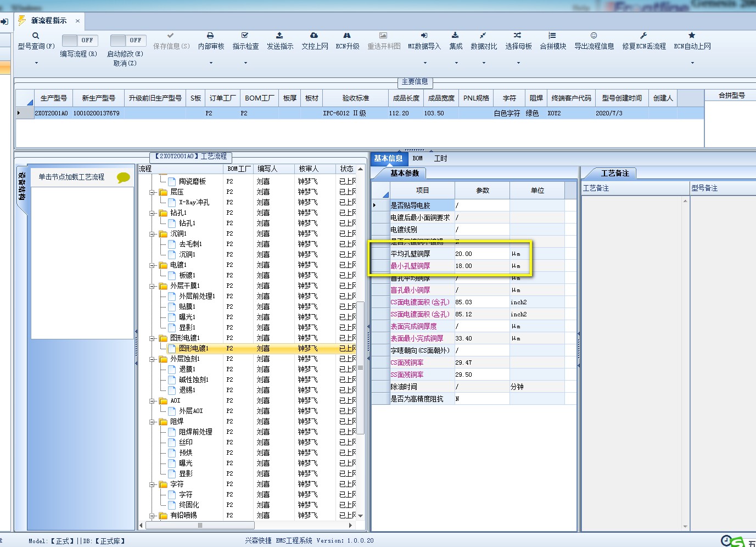This screenshot has height=547, width=756.
Task: Switch to the 工时 tab
Action: tap(440, 159)
